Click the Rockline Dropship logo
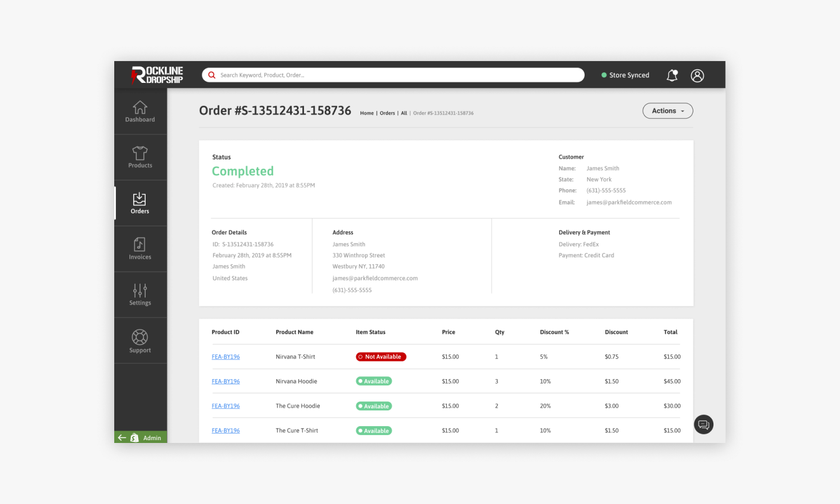 [x=157, y=75]
